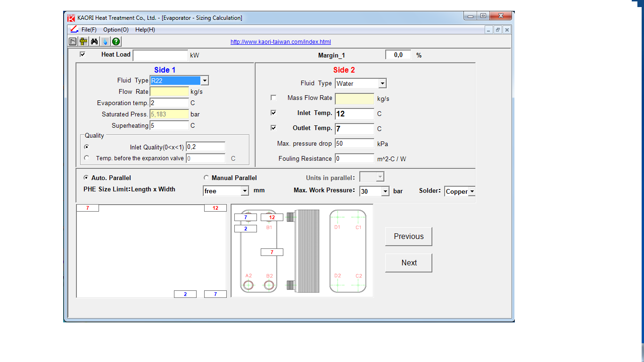Open the ruler measurement toolbar tool

point(83,41)
